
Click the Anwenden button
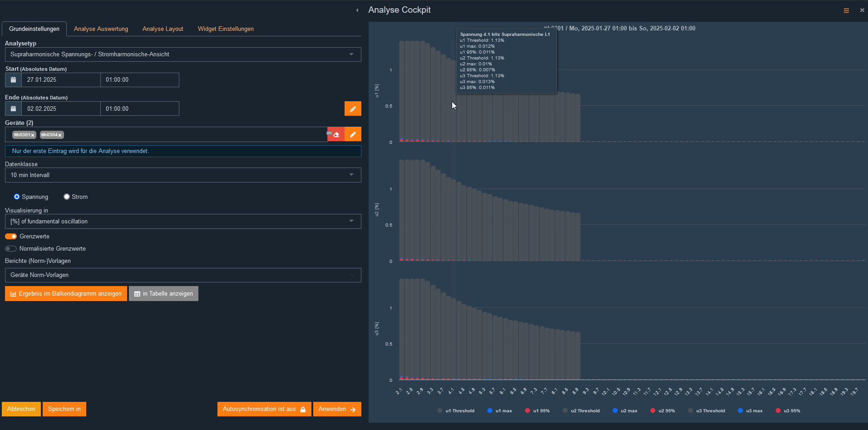click(337, 409)
